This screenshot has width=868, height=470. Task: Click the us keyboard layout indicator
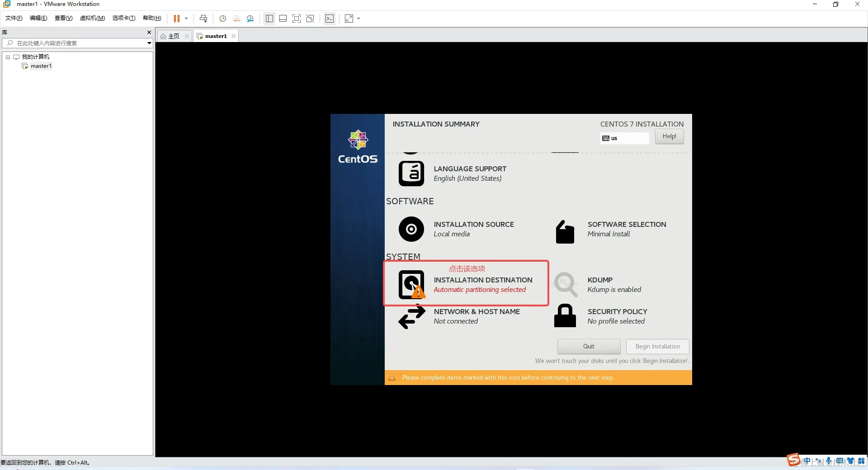[x=624, y=138]
